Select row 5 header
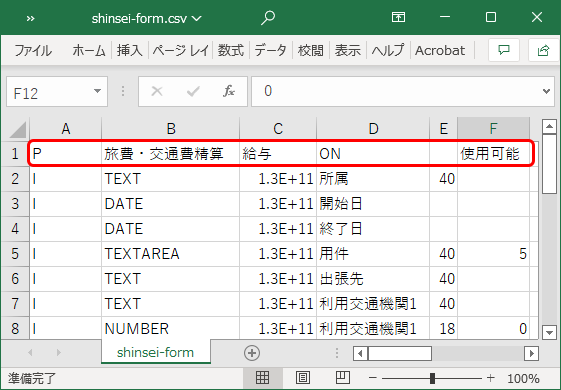Image resolution: width=561 pixels, height=390 pixels. click(x=15, y=254)
